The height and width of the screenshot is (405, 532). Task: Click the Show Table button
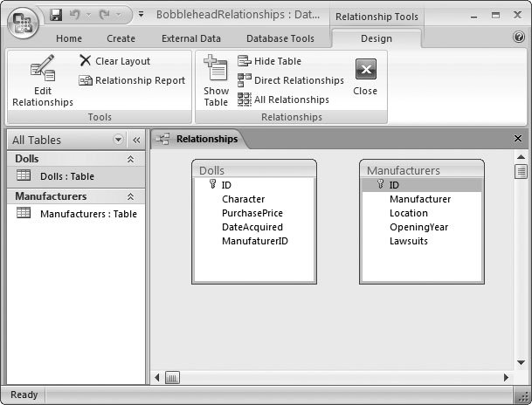pos(216,82)
